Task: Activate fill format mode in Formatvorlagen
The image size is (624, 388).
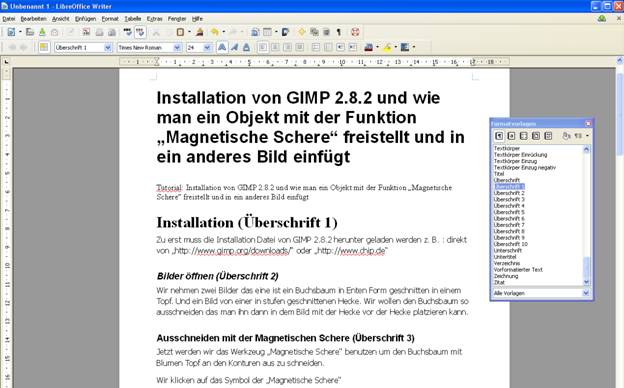Action: (566, 136)
